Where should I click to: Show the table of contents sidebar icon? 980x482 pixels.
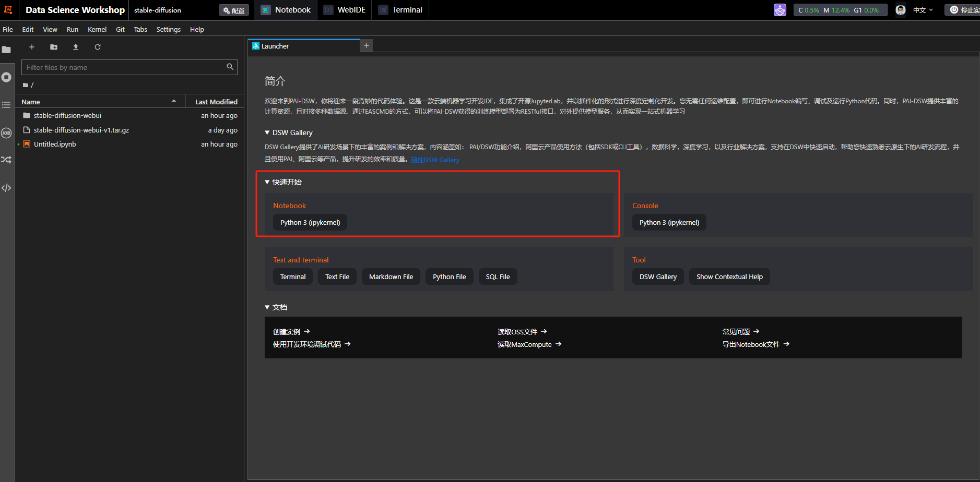click(6, 105)
